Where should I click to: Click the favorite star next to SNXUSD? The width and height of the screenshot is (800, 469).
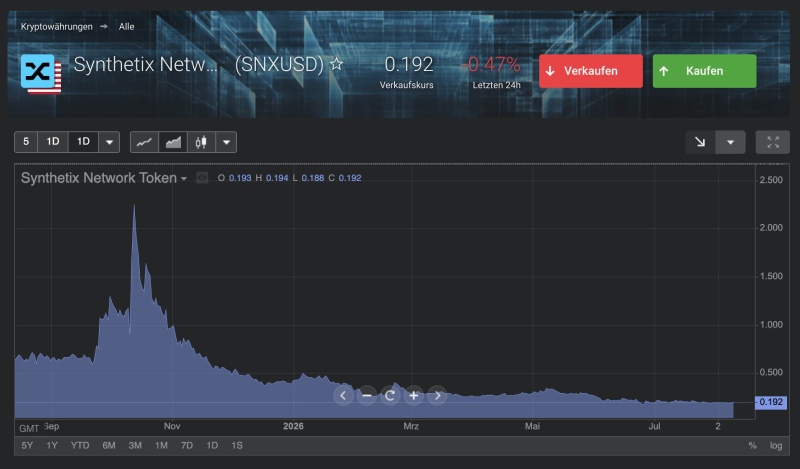[x=336, y=64]
